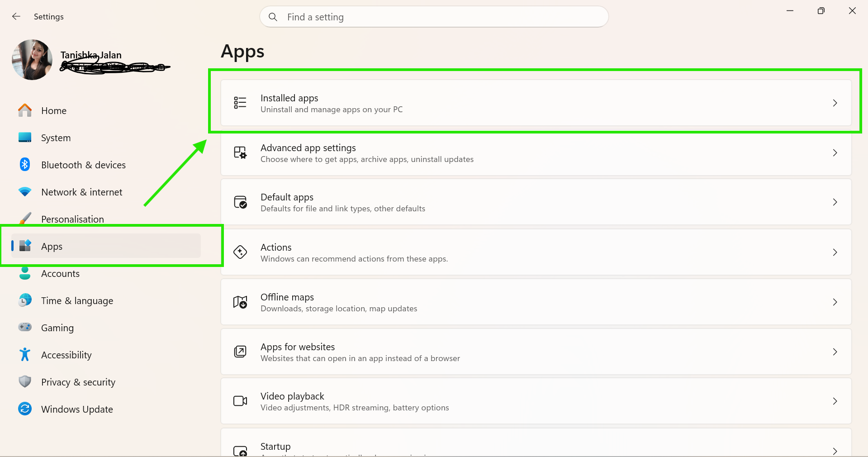This screenshot has width=868, height=457.
Task: Click the Home house icon
Action: (25, 110)
